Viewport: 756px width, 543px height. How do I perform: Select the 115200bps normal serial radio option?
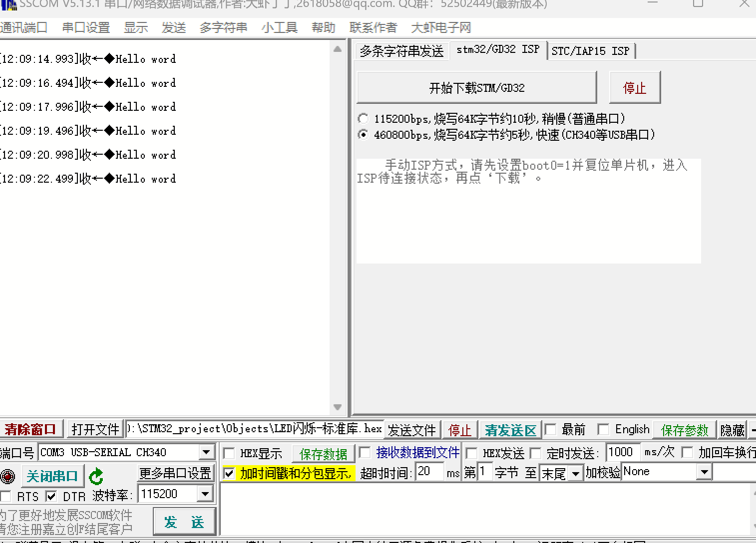point(363,119)
